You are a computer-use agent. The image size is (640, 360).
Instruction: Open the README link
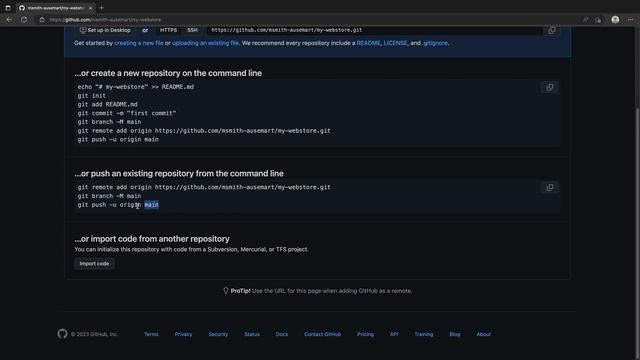(x=368, y=43)
